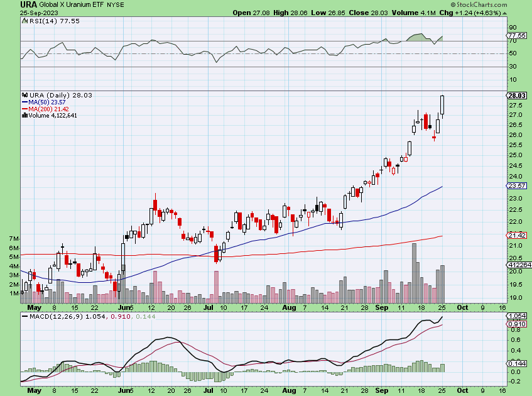
Task: Select the Low 26.85 value
Action: pyautogui.click(x=328, y=13)
